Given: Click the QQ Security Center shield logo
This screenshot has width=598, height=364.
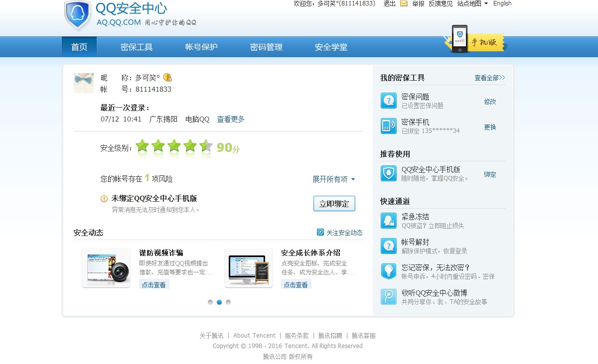Looking at the screenshot, I should click(78, 15).
